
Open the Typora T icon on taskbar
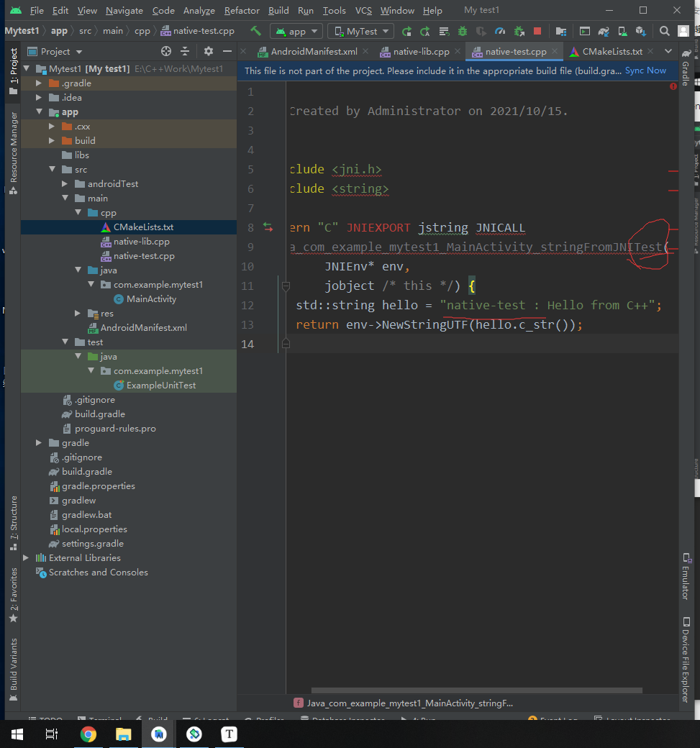pos(229,734)
